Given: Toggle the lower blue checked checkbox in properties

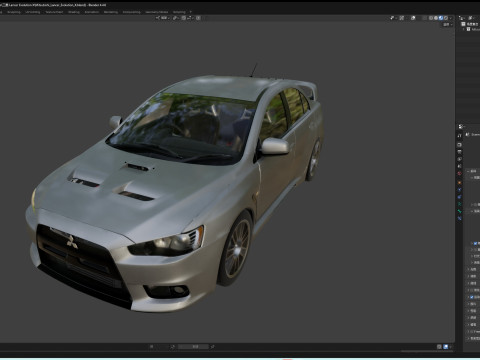Looking at the screenshot, I should (x=472, y=297).
